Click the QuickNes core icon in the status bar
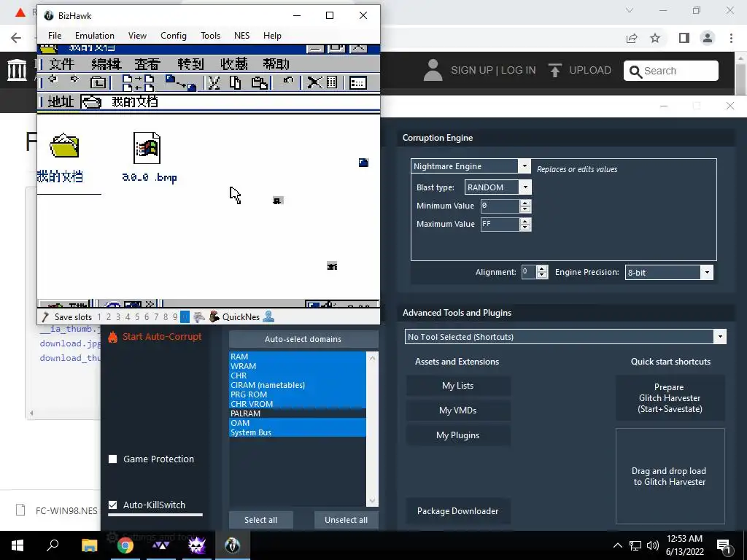Image resolution: width=747 pixels, height=560 pixels. click(x=215, y=316)
